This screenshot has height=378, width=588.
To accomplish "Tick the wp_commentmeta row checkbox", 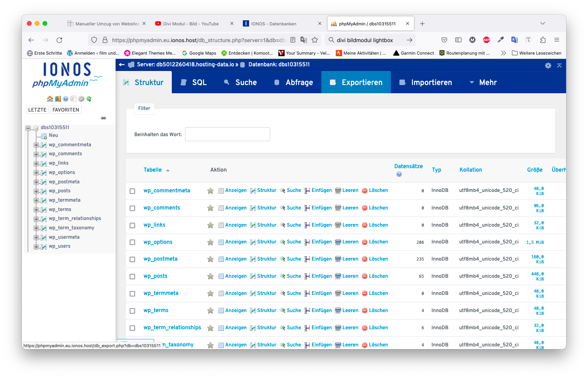I will pyautogui.click(x=132, y=191).
